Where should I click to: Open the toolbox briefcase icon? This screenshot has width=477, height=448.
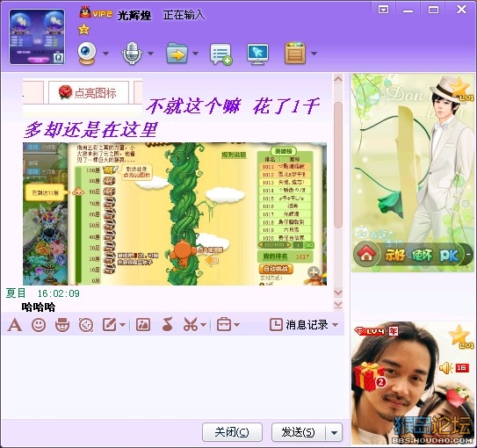[224, 325]
